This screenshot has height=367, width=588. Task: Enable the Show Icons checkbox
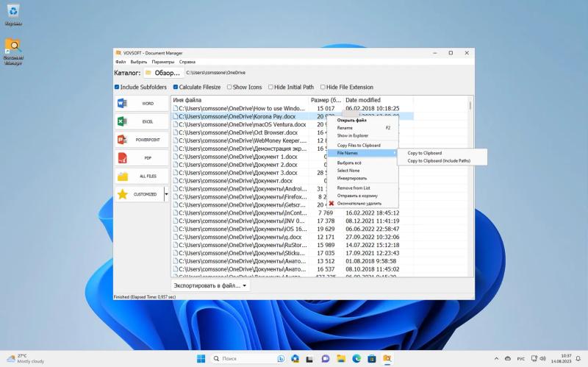pos(229,87)
